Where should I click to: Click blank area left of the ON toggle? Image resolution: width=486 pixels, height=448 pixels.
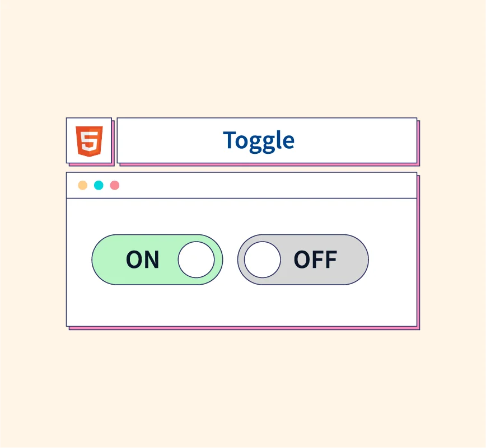click(79, 260)
